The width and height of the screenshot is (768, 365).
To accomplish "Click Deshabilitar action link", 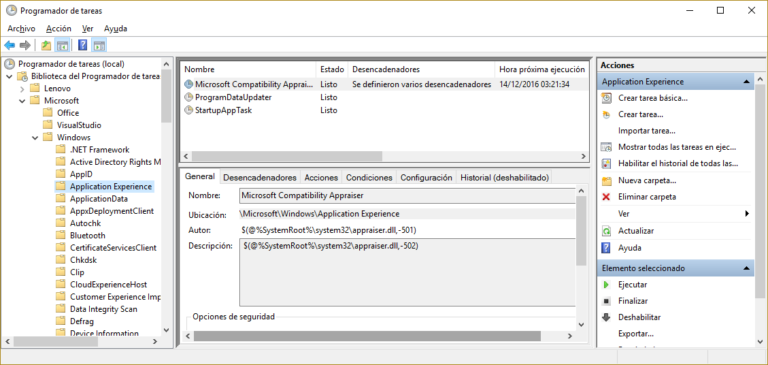I will pos(639,317).
